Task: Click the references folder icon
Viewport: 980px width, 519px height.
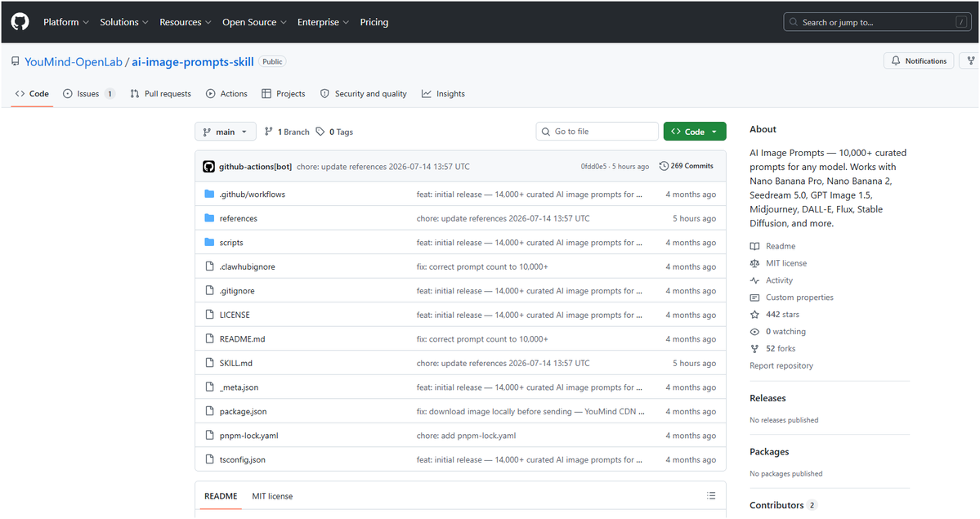Action: pyautogui.click(x=209, y=218)
